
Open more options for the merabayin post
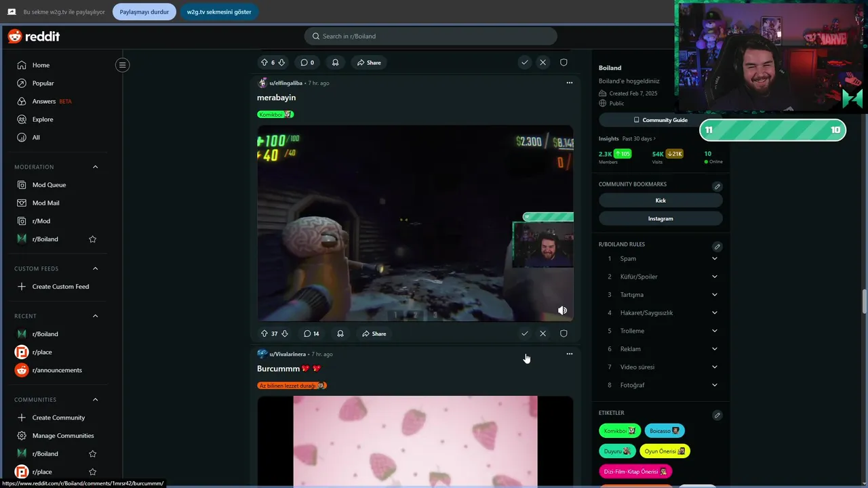tap(570, 83)
